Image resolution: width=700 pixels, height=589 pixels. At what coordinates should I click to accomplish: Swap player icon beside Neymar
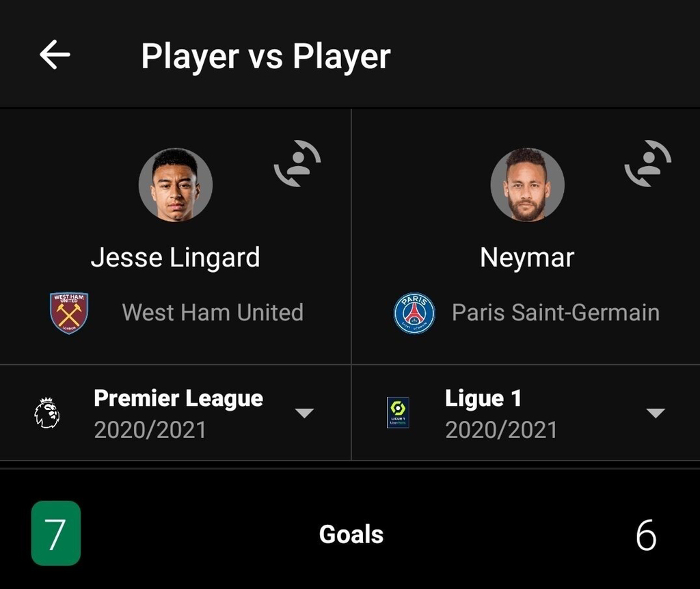coord(648,163)
